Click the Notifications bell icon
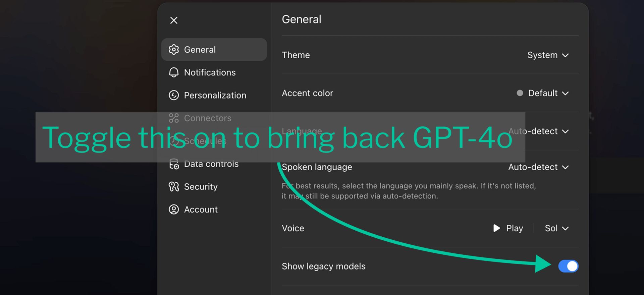 (174, 72)
